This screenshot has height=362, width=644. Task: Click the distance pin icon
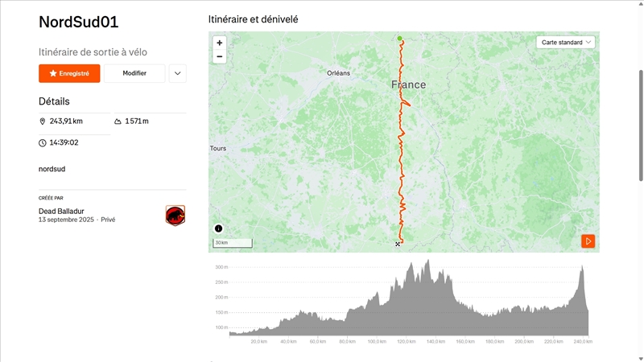click(x=43, y=121)
